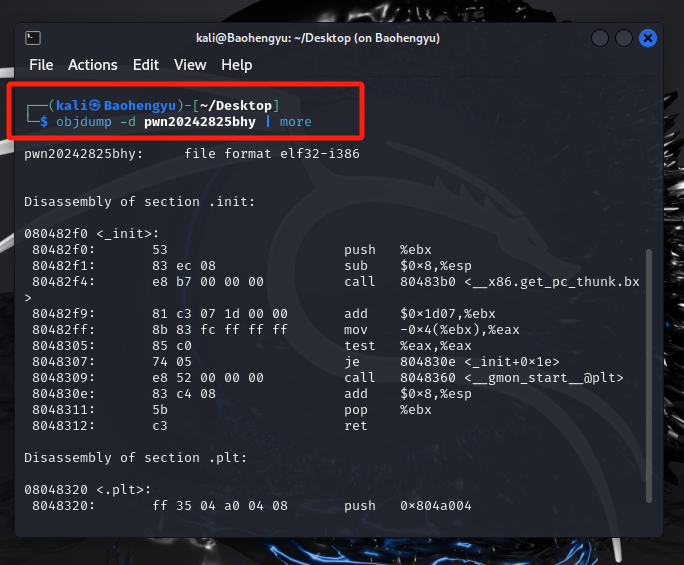The image size is (684, 565).
Task: Click address 8048305: in listing
Action: tap(63, 346)
